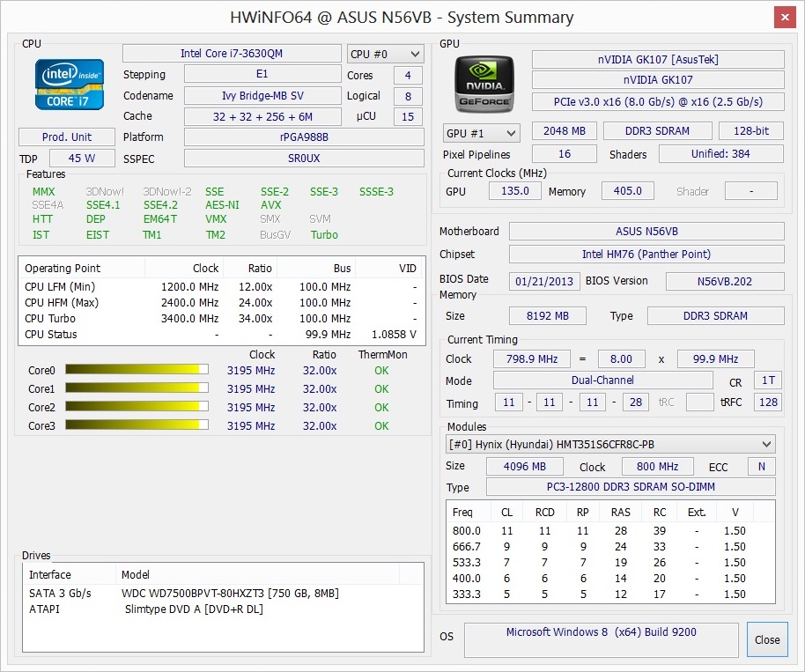Click the Interface column header in Drives
The height and width of the screenshot is (672, 805).
tap(70, 574)
